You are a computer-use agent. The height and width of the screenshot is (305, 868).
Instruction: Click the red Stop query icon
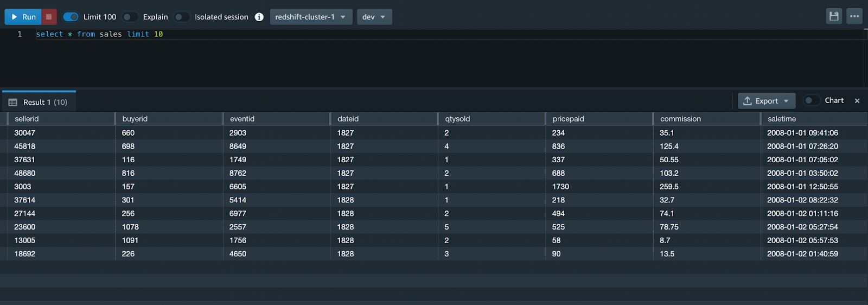[49, 17]
